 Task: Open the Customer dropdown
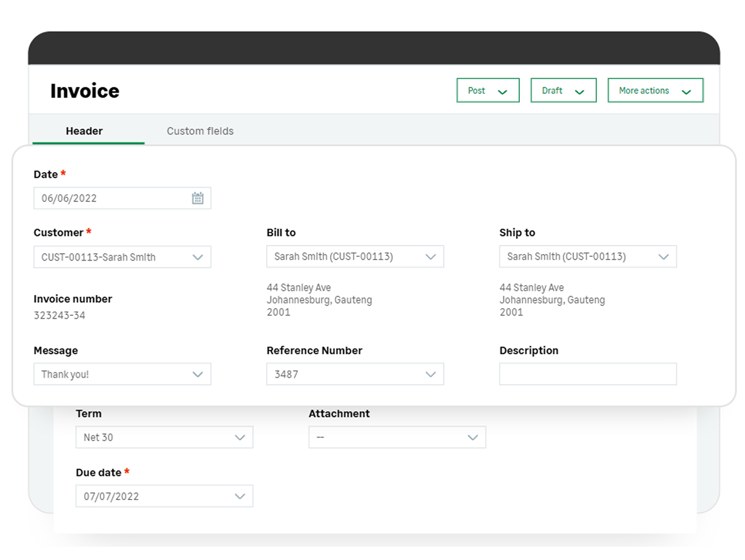(198, 257)
